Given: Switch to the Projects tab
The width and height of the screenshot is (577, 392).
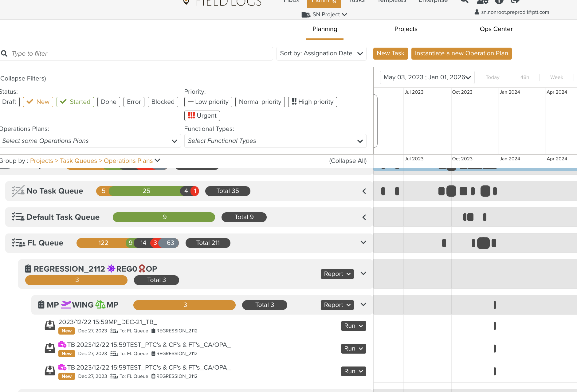Looking at the screenshot, I should click(406, 29).
